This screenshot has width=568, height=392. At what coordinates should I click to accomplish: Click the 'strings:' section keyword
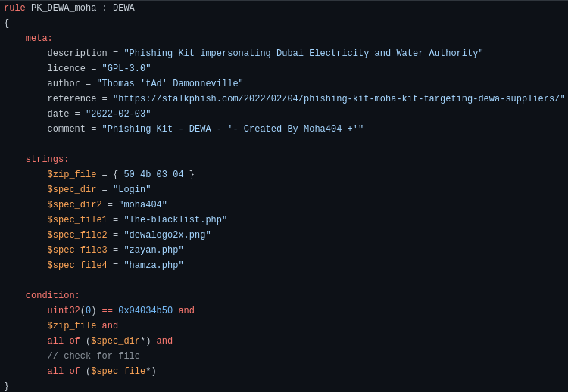47,160
